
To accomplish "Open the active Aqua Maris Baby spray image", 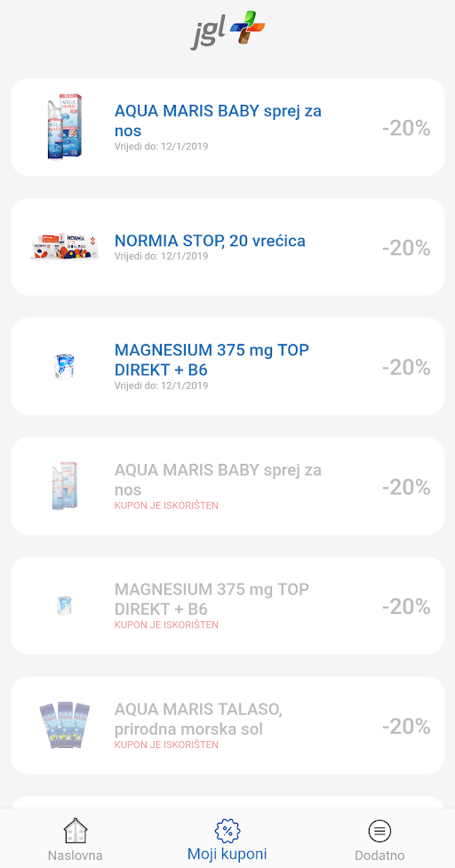I will pyautogui.click(x=64, y=127).
